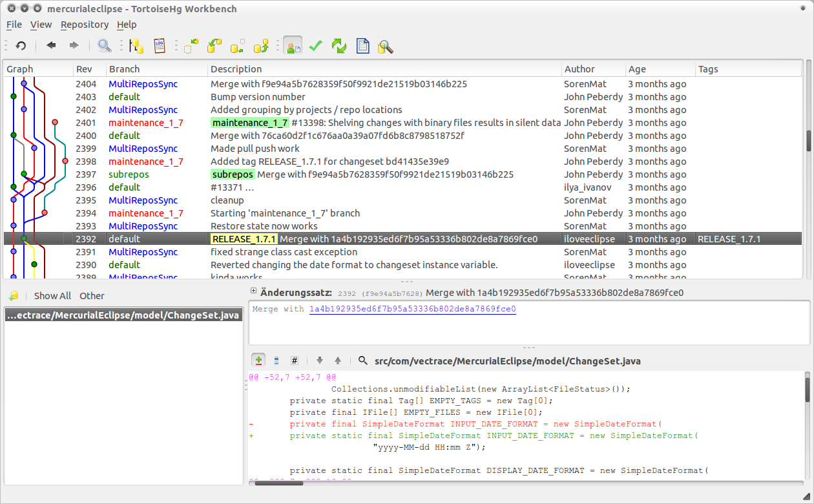
Task: Toggle the file view mode button
Action: click(277, 361)
